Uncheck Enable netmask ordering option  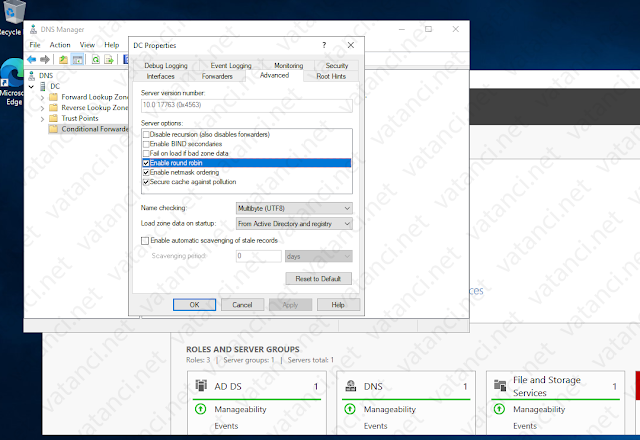coord(146,173)
